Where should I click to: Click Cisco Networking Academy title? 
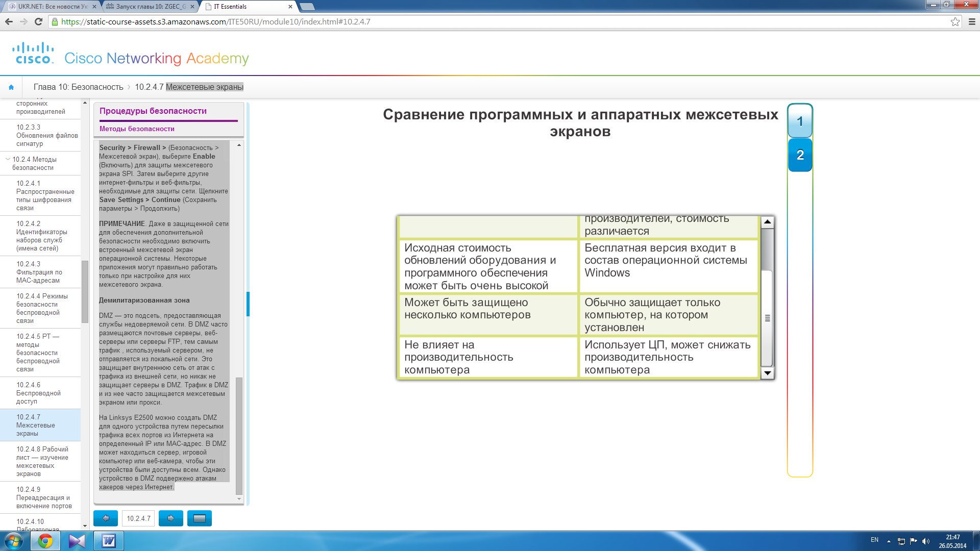click(x=157, y=58)
